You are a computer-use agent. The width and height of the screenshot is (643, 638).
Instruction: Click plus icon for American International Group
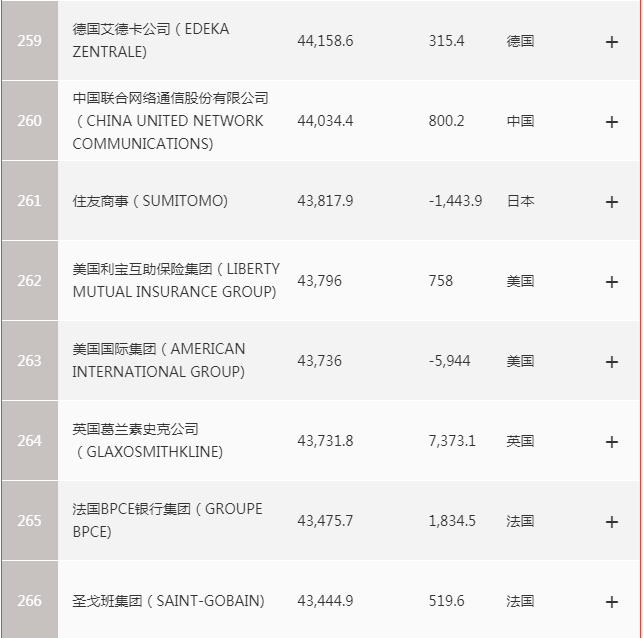612,362
